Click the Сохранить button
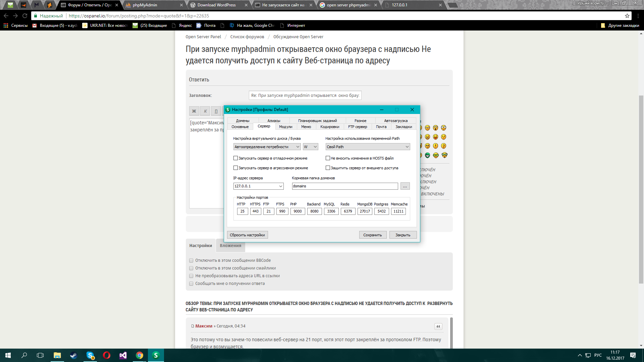Viewport: 644px width, 362px height. [372, 235]
